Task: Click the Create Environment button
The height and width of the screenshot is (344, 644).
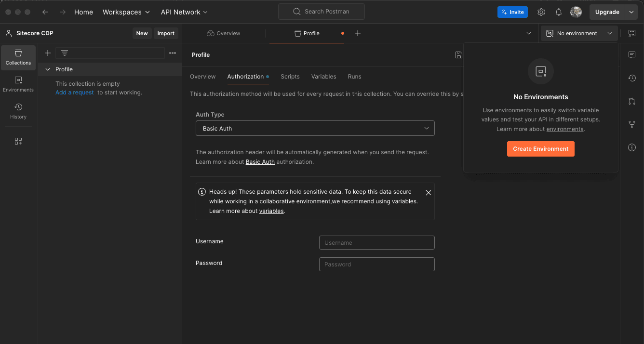Action: pyautogui.click(x=540, y=149)
